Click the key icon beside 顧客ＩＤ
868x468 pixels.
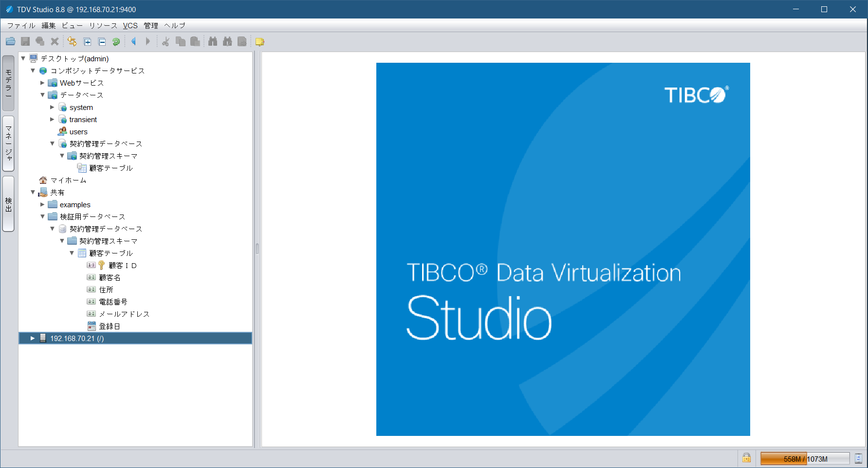point(101,265)
